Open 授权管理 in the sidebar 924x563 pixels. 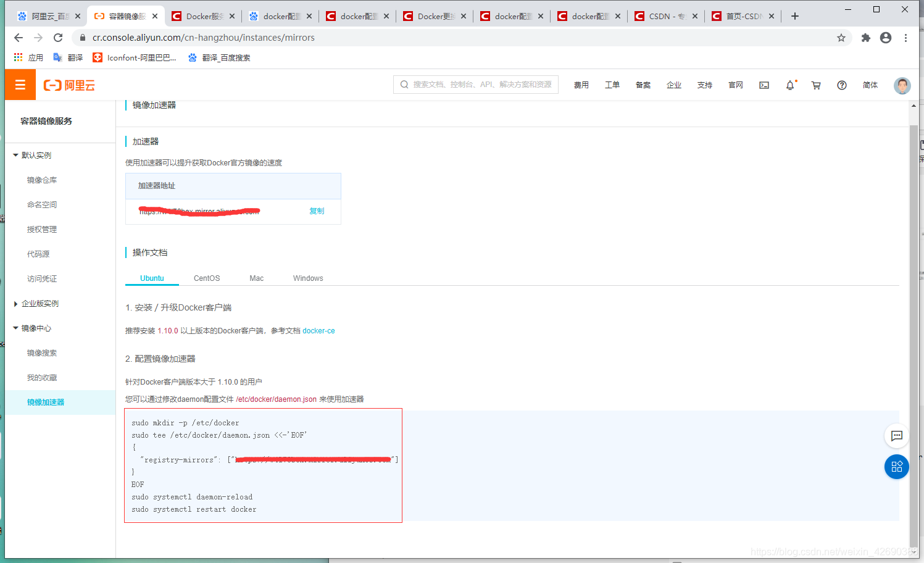(x=42, y=229)
